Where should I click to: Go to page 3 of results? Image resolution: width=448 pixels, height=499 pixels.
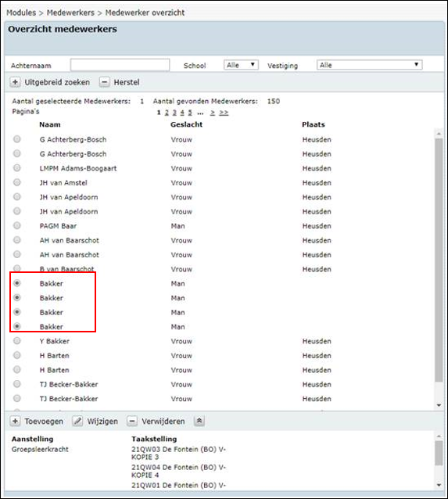[174, 113]
